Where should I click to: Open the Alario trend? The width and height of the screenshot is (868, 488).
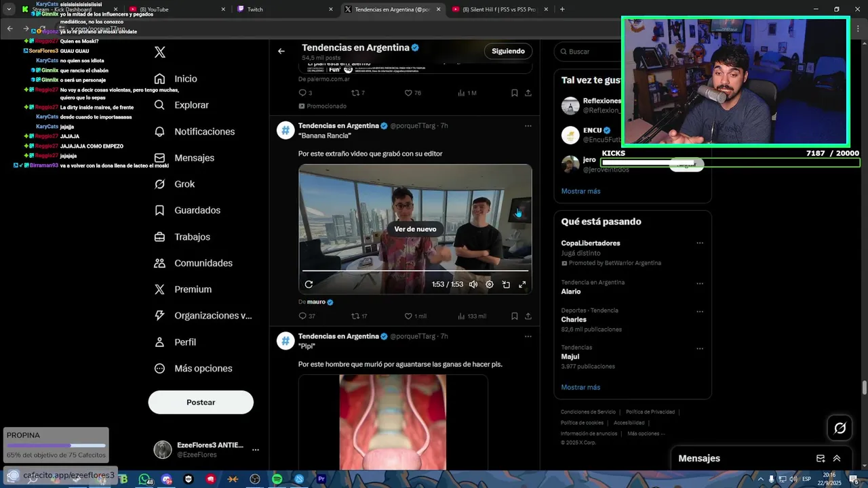632,287
